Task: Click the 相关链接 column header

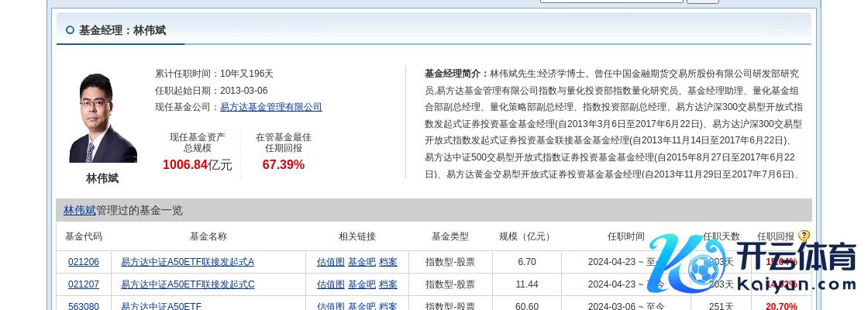Action: (x=357, y=236)
